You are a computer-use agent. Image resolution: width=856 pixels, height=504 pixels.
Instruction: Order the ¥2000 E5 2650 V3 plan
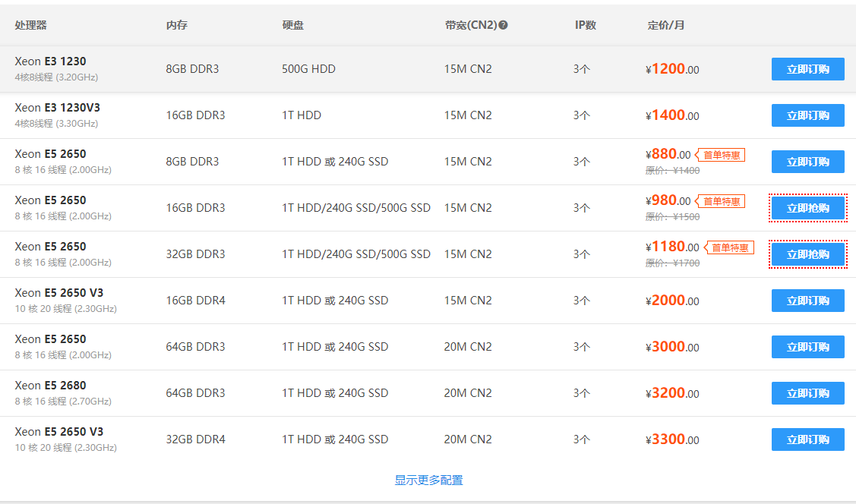pyautogui.click(x=808, y=301)
